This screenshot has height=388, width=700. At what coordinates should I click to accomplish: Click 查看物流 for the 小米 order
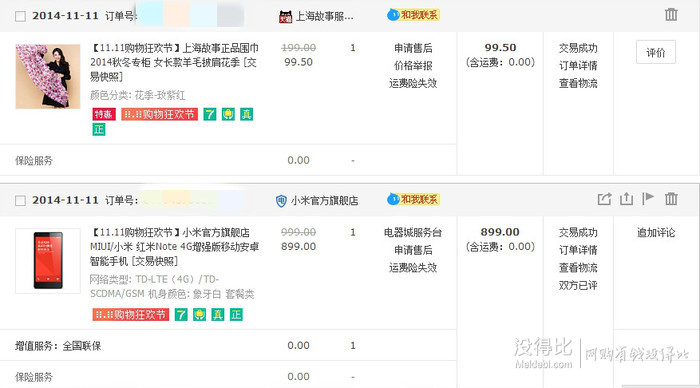click(x=578, y=267)
